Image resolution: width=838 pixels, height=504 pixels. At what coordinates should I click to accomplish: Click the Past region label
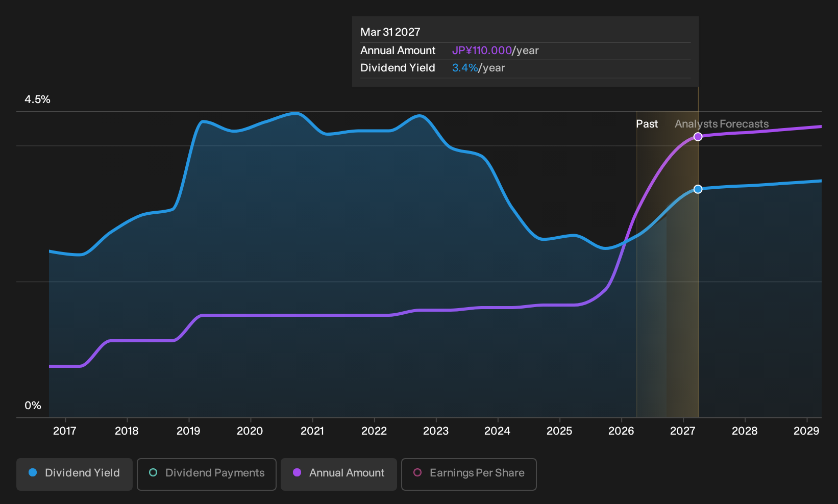pyautogui.click(x=647, y=124)
